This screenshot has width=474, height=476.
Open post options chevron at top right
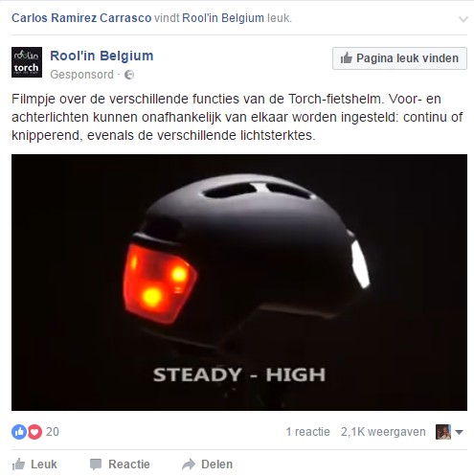463,19
